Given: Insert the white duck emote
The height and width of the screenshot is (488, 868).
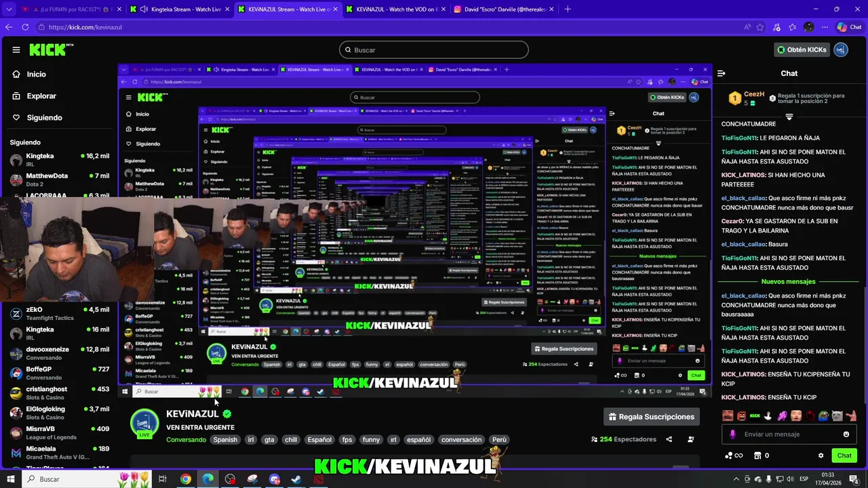Looking at the screenshot, I should (x=768, y=415).
